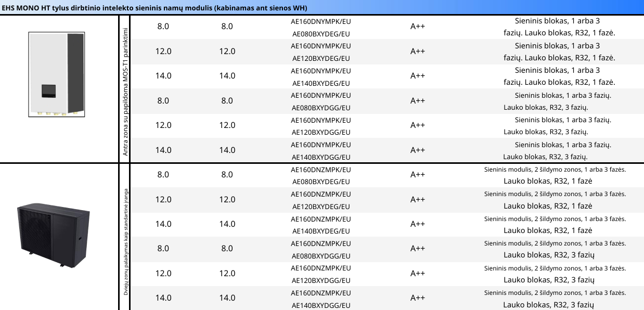Click AE160DNZMPK/EU directly above AE080BXYDEG/EU

point(321,170)
